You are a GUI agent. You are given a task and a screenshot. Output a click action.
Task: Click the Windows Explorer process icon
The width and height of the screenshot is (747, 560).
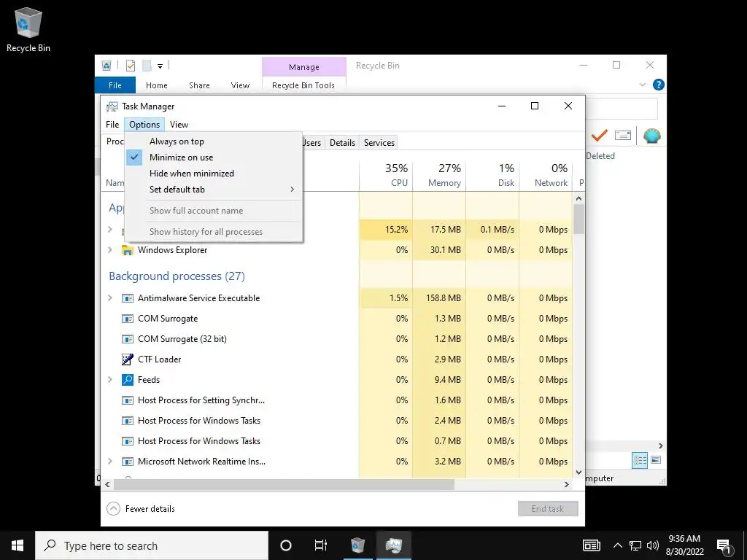click(x=127, y=250)
